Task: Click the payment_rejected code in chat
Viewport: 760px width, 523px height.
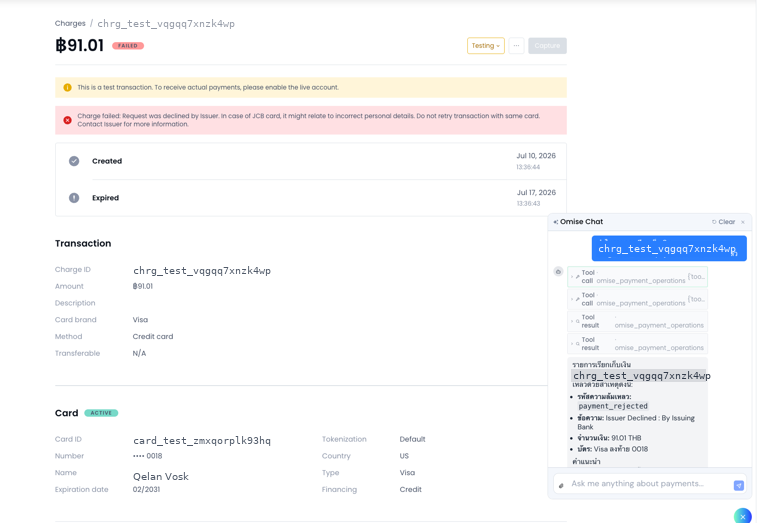Action: (613, 406)
